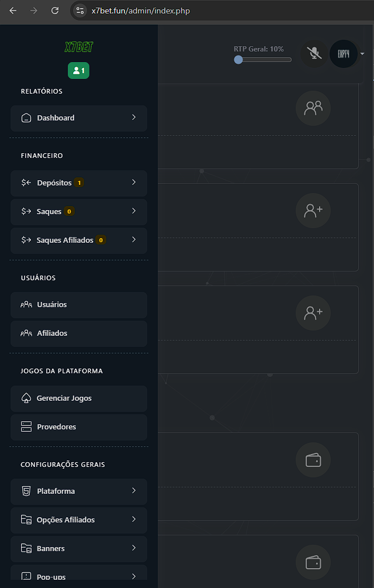Click the browser site info icon

pos(79,11)
